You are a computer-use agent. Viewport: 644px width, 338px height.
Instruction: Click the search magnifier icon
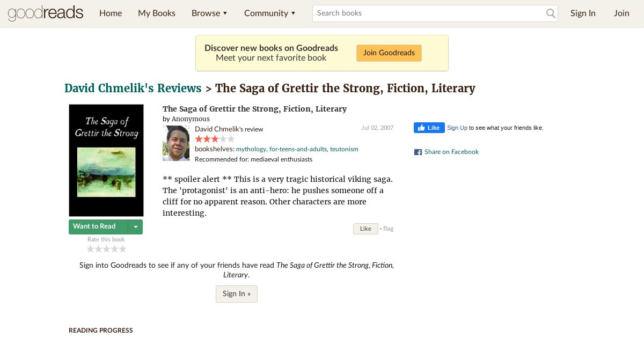tap(551, 13)
